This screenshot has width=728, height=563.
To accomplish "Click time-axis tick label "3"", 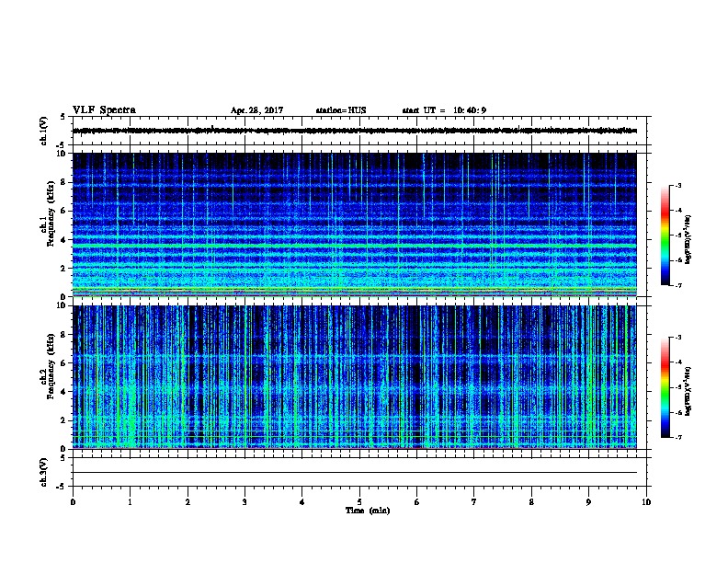I will (x=245, y=502).
